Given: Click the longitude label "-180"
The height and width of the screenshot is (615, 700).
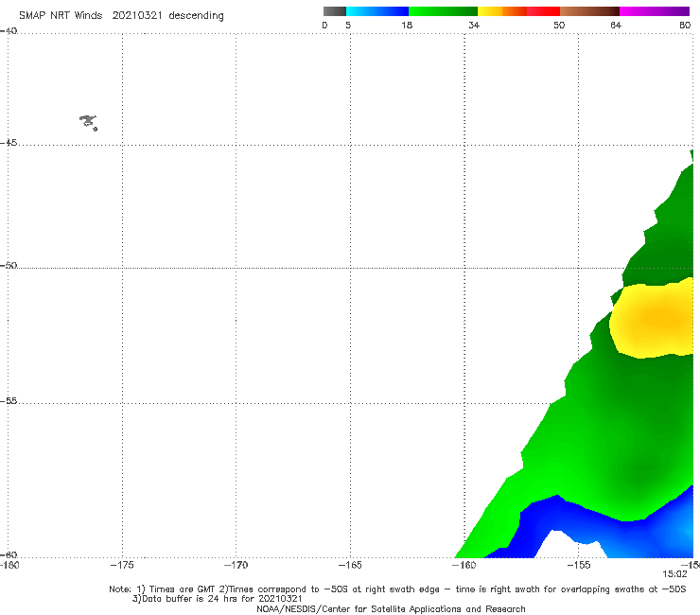Looking at the screenshot, I should click(x=9, y=565).
